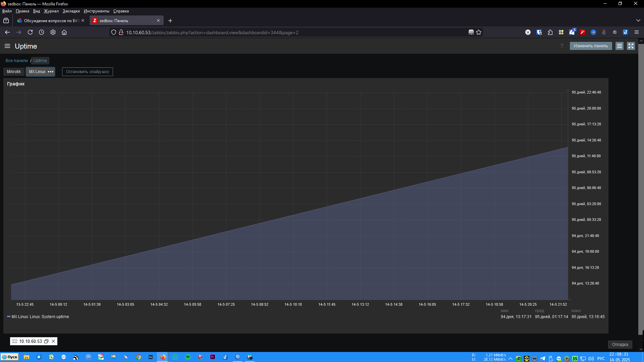Open the Закладки menu

click(71, 11)
